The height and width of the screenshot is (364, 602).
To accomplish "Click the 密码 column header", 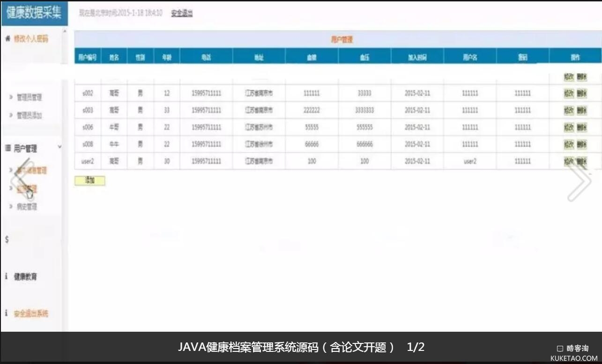I will (523, 57).
